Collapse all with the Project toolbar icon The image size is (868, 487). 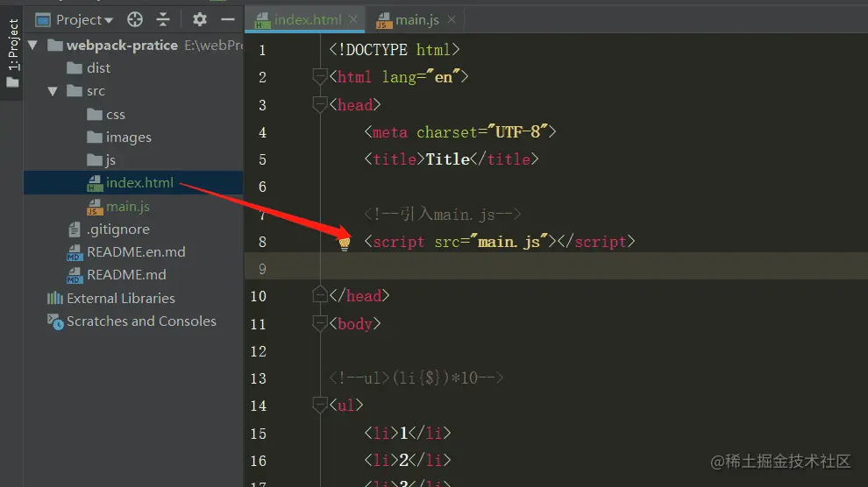tap(163, 20)
